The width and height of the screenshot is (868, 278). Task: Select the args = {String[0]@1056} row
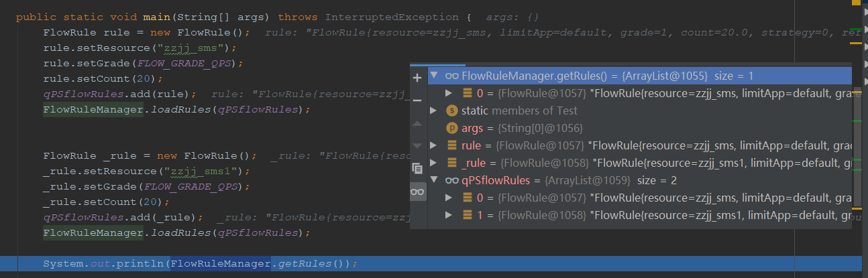click(641, 128)
